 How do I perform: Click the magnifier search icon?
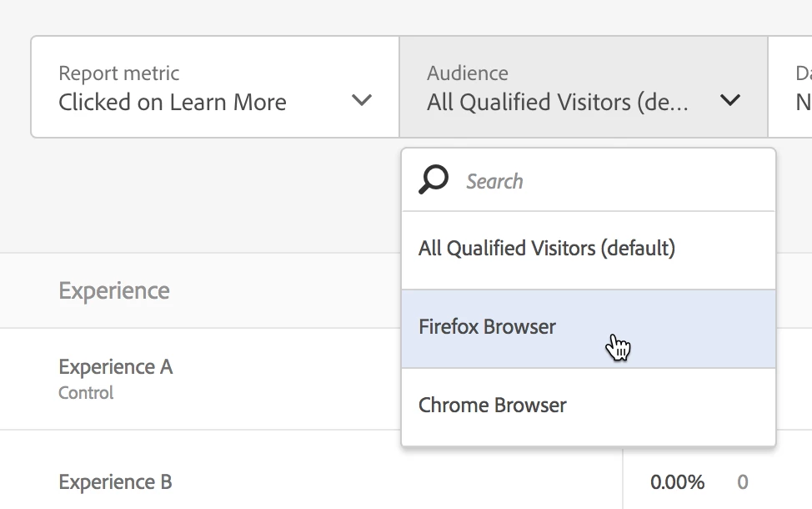[434, 179]
